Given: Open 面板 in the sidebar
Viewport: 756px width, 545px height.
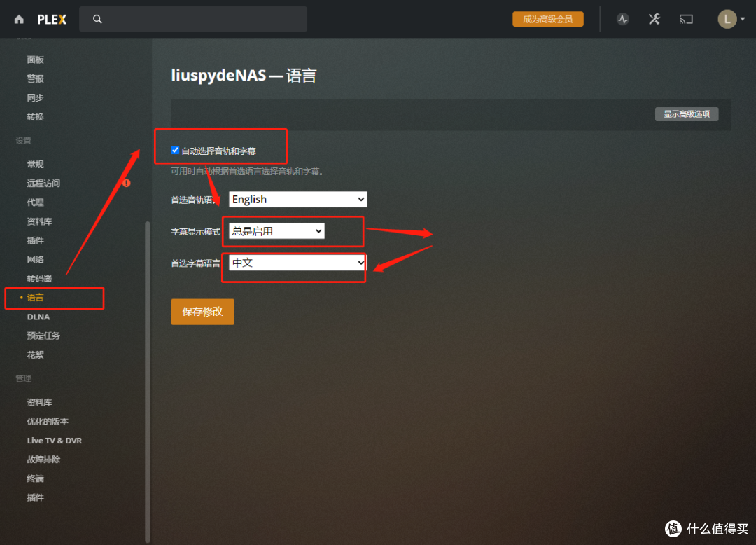Looking at the screenshot, I should click(x=36, y=60).
